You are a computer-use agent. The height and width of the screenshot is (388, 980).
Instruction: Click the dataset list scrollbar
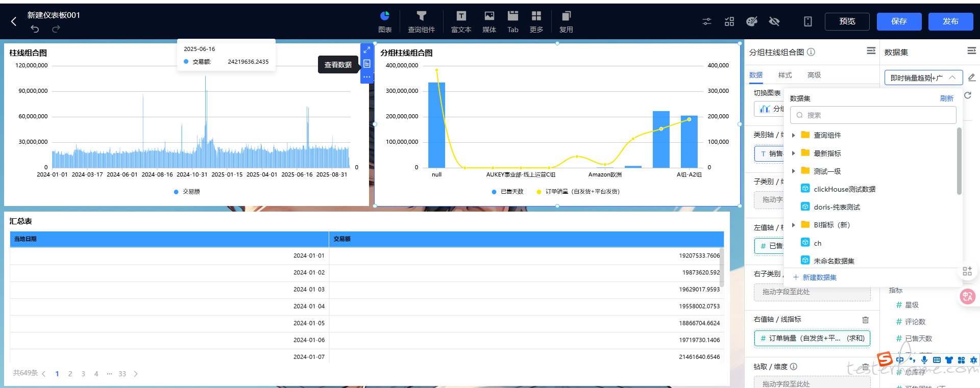959,161
